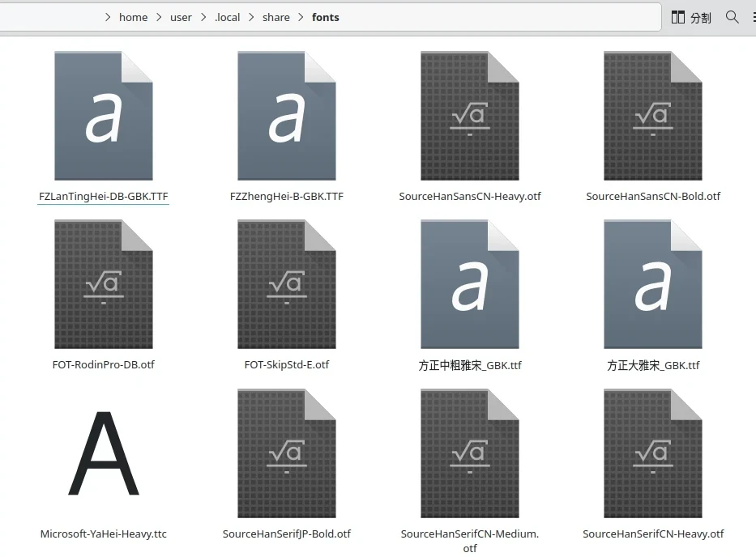Open the FOT-SkipStd-E.otf file icon
Screen dimensions: 756x557
(286, 284)
